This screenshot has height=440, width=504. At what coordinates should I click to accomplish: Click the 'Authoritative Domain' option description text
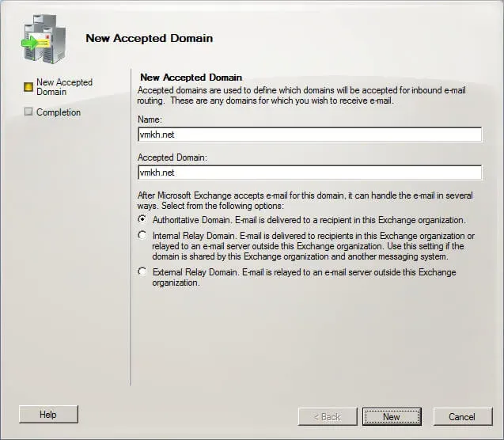point(309,220)
